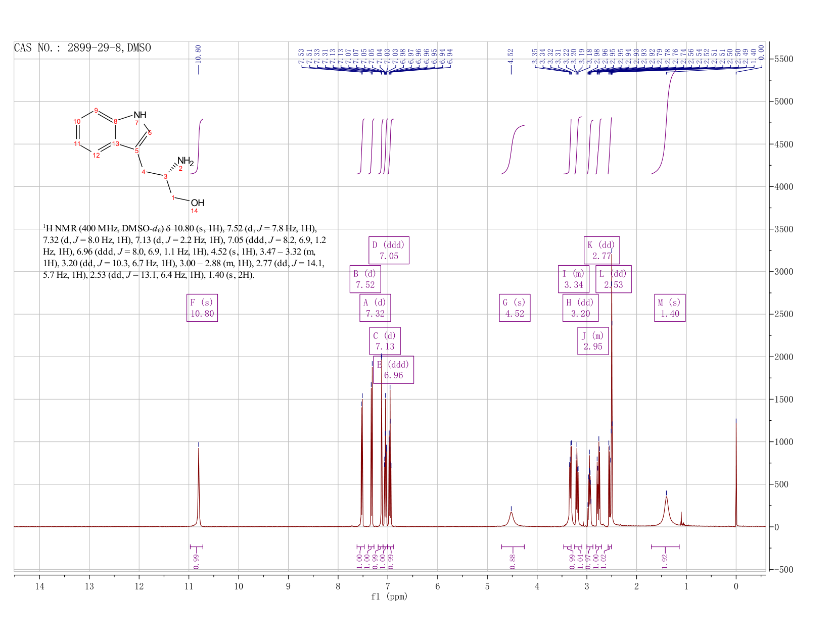The image size is (834, 644).
Task: Click the f1 (ppm) axis label
Action: pos(389,597)
